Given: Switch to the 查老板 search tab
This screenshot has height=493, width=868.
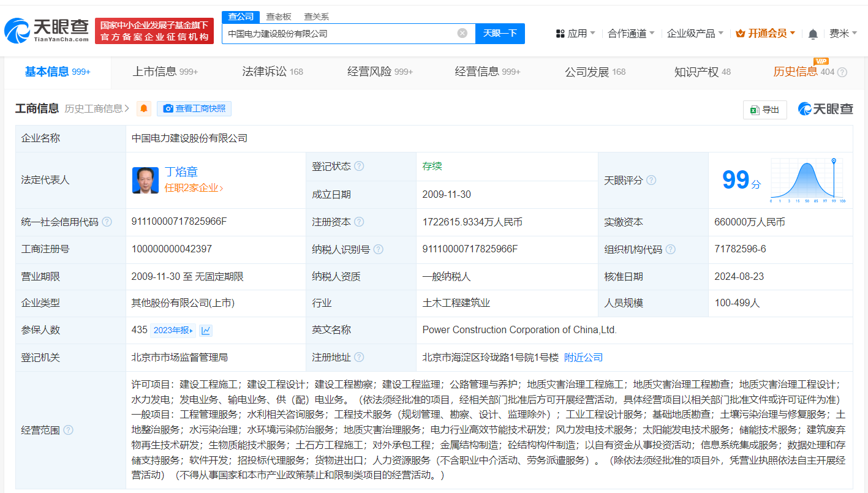Looking at the screenshot, I should point(279,17).
